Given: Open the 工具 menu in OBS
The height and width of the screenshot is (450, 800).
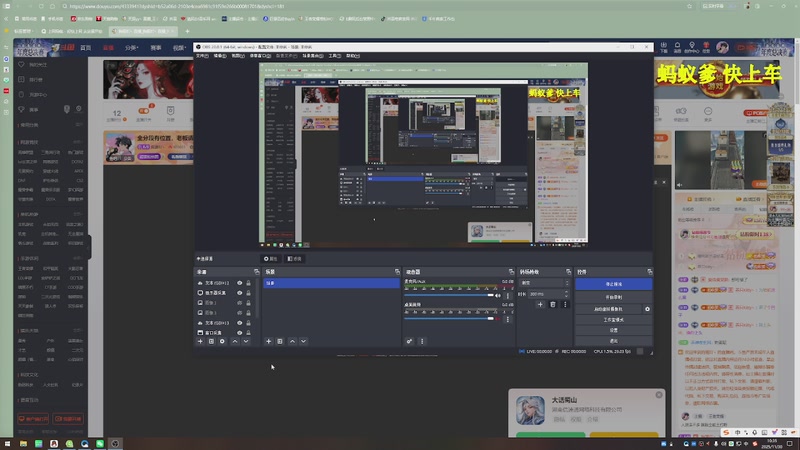Looking at the screenshot, I should click(x=334, y=56).
